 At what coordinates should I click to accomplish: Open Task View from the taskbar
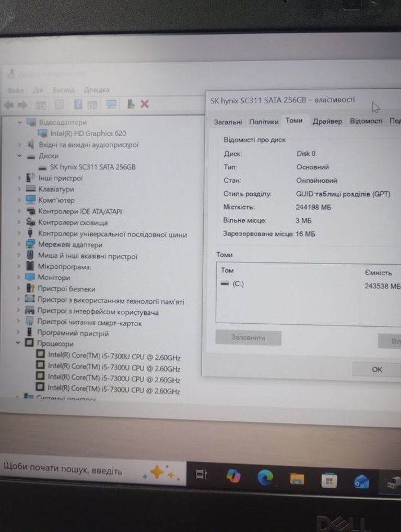click(x=202, y=475)
